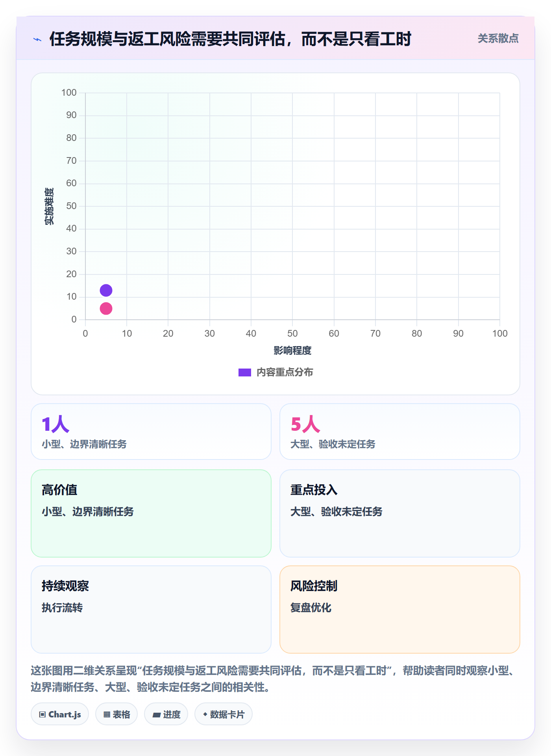Click 小型、边界清晰任务 in the 高价值 card
Screen dimensions: 551x756
(x=88, y=511)
